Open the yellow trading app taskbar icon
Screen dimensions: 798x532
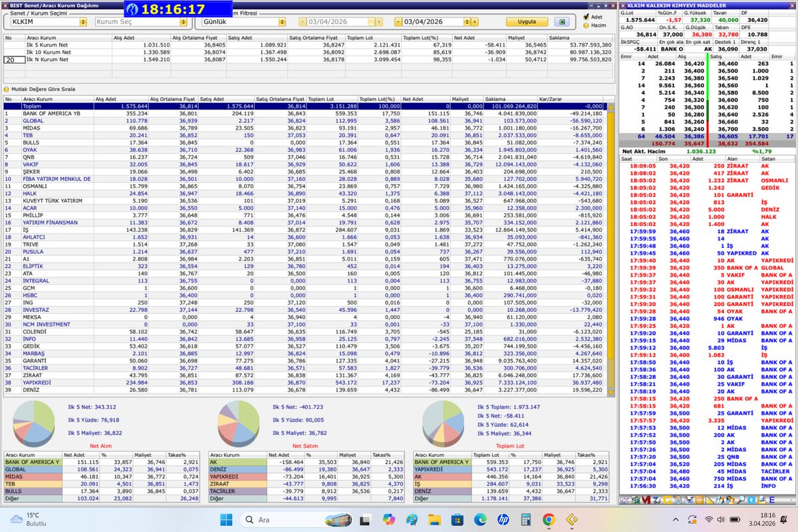[x=571, y=519]
